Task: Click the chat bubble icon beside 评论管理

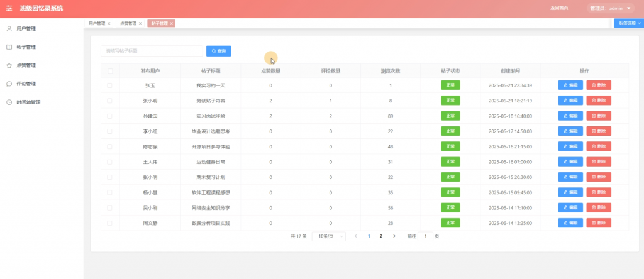Action: click(9, 84)
